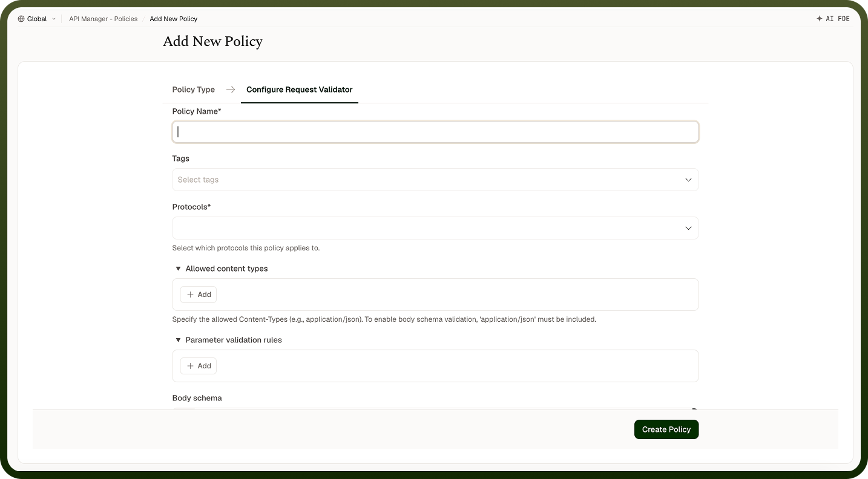This screenshot has height=479, width=868.
Task: Go to API Manager - Policies breadcrumb
Action: coord(104,19)
